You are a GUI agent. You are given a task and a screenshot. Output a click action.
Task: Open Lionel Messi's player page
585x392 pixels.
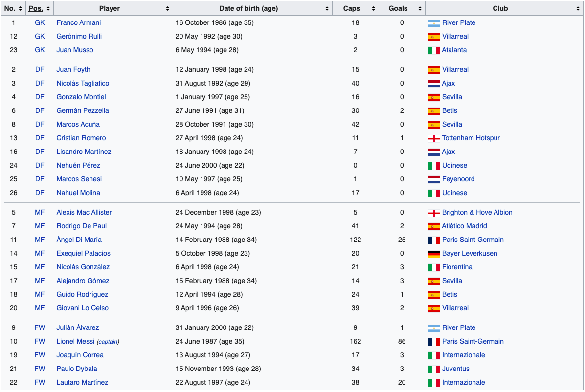[x=76, y=341]
